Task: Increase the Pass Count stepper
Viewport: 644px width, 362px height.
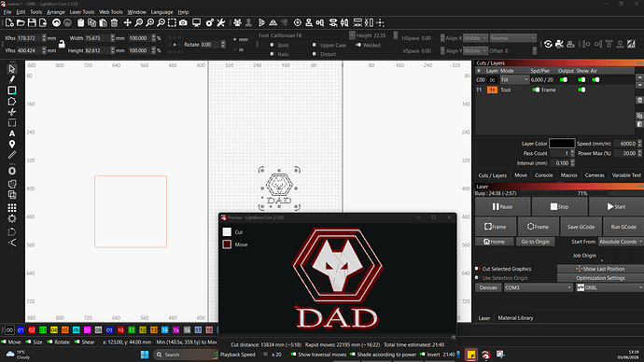Action: pyautogui.click(x=572, y=151)
